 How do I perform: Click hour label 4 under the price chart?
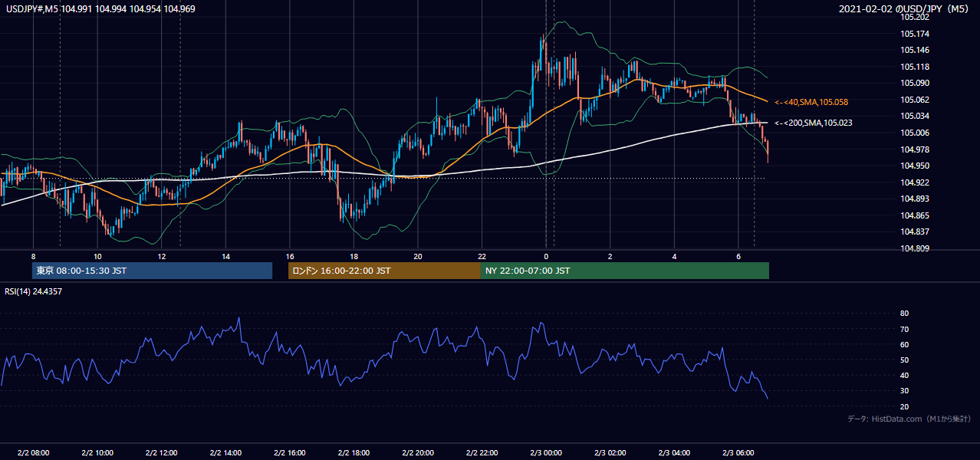click(674, 256)
